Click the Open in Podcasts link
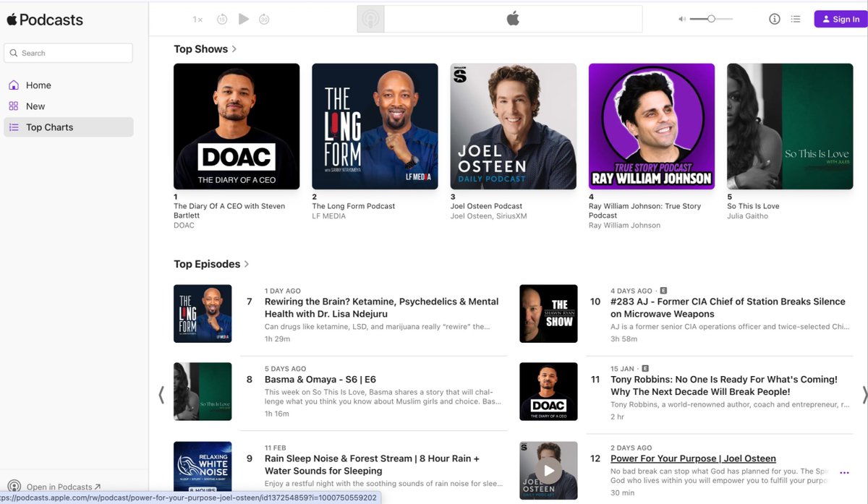This screenshot has width=868, height=504. click(x=64, y=487)
